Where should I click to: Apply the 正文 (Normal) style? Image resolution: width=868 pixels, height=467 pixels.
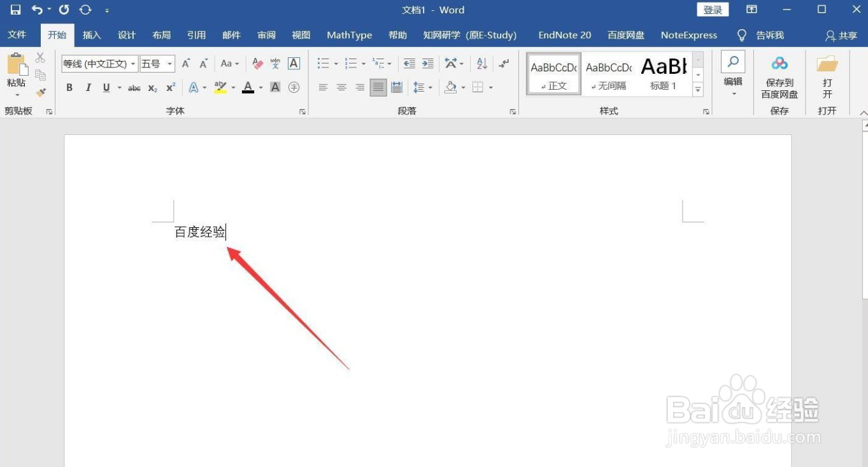click(554, 74)
